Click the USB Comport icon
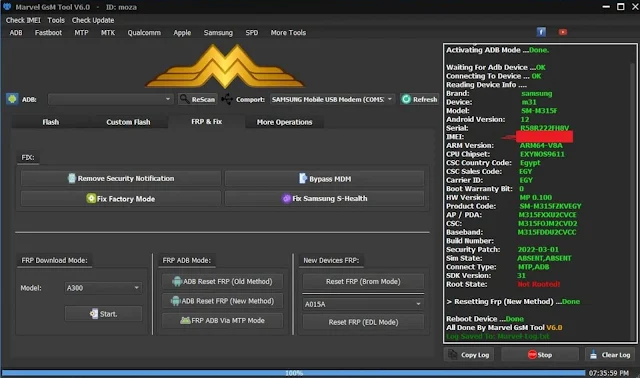Viewport: 640px width, 378px height. (227, 99)
